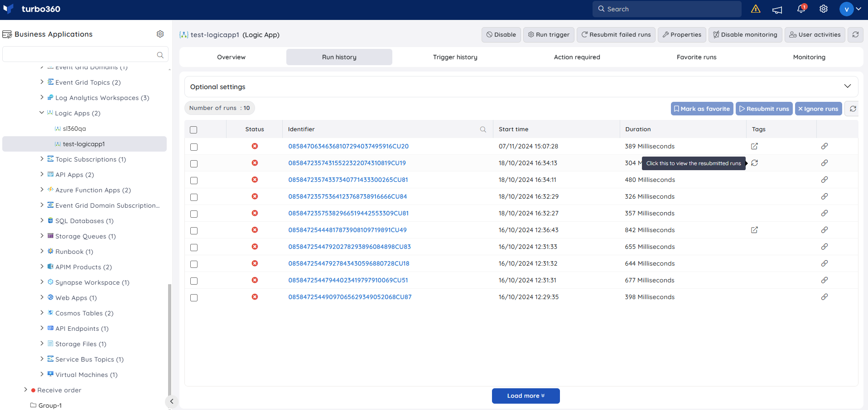Copy link icon for run ending CU20
Viewport: 868px width, 410px height.
point(825,146)
